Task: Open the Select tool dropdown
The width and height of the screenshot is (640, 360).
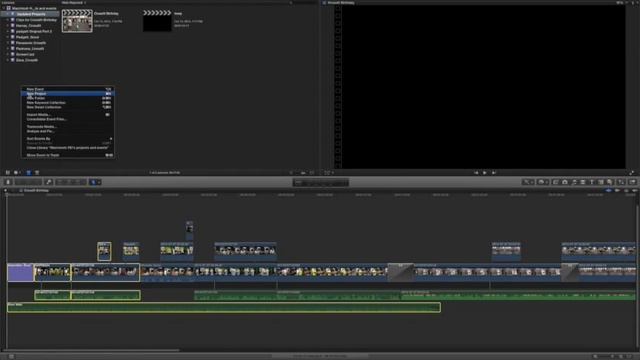Action: tap(95, 182)
